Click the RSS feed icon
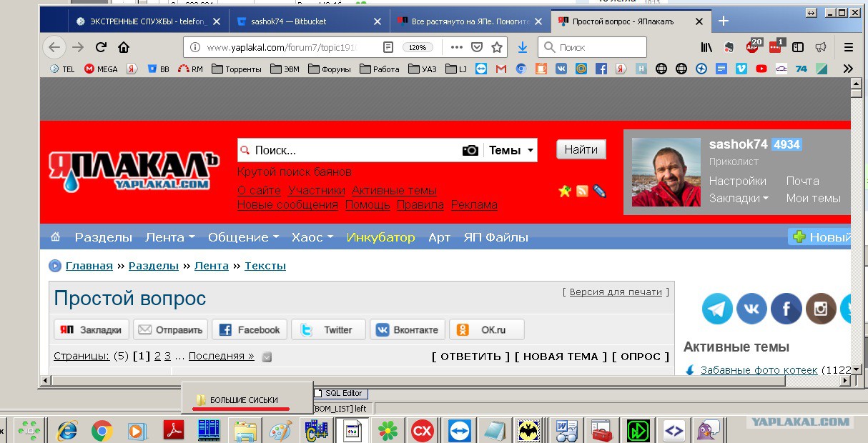Image resolution: width=868 pixels, height=443 pixels. click(582, 191)
